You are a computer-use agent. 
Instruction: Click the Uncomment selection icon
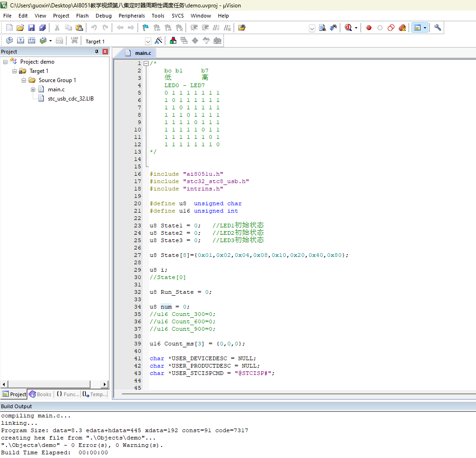[x=227, y=28]
